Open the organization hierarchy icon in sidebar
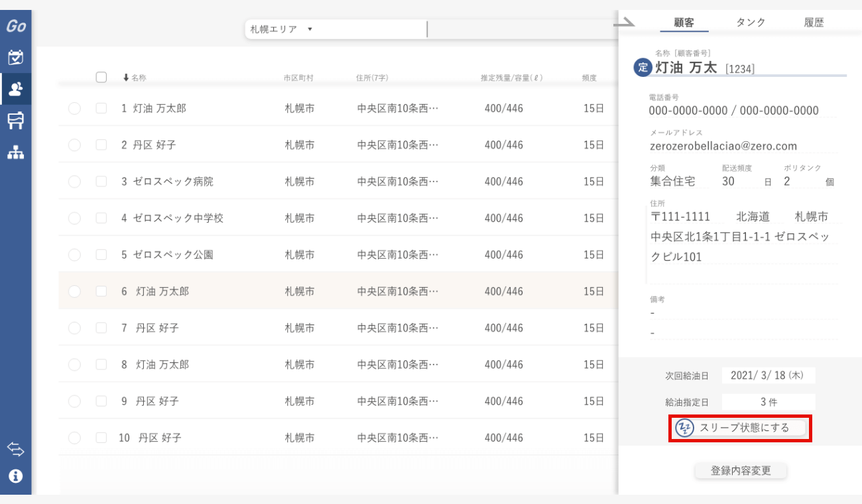 [x=16, y=153]
